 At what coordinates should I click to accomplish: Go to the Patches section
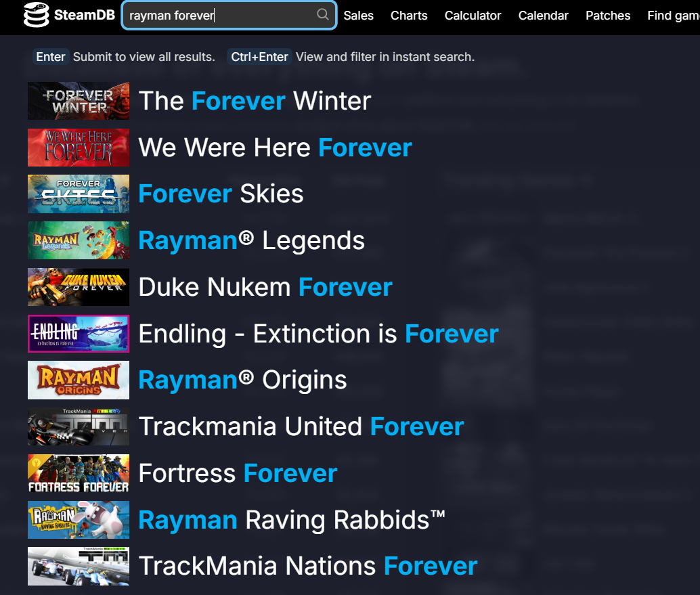tap(608, 16)
